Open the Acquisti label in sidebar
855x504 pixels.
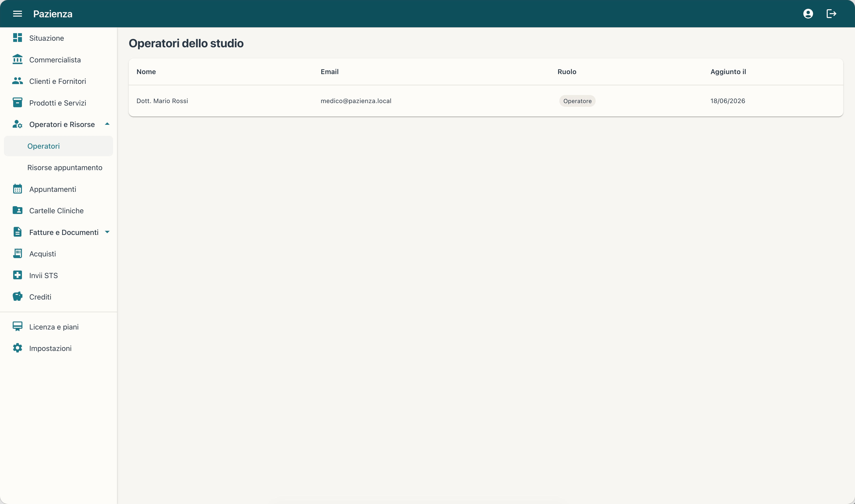coord(42,254)
